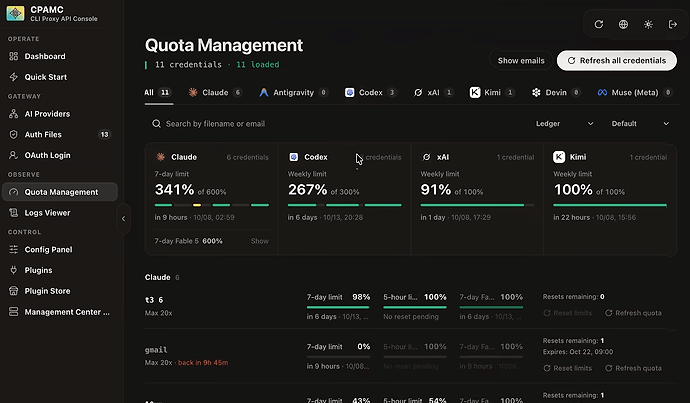Image resolution: width=690 pixels, height=403 pixels.
Task: Click the Quota Management gauge icon
Action: click(x=14, y=192)
